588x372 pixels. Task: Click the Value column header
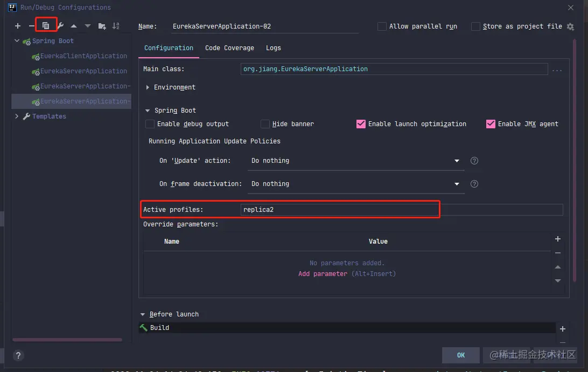[378, 242]
